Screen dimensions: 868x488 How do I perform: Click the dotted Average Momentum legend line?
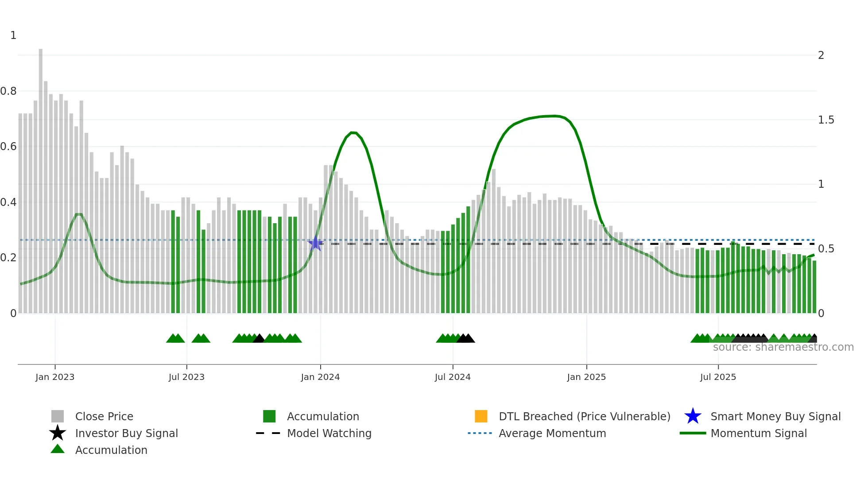(x=480, y=433)
